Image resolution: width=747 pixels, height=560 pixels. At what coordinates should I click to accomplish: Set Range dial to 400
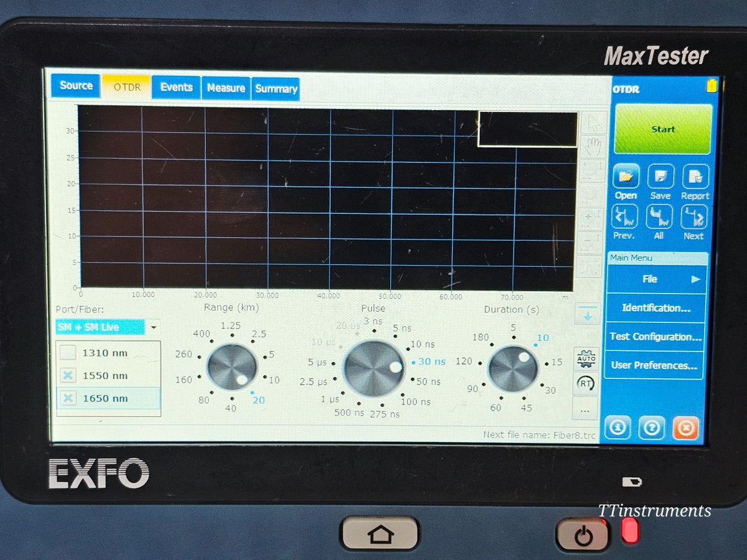[x=202, y=334]
